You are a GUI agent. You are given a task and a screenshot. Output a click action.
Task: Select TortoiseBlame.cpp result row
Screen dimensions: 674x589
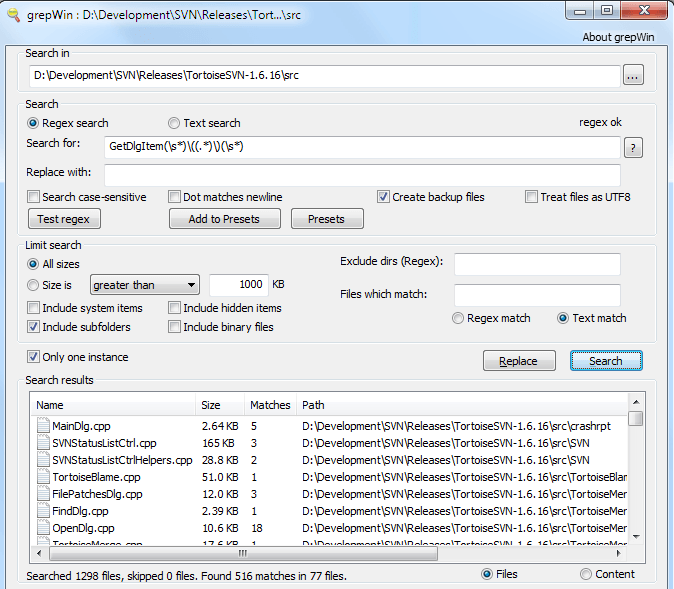[329, 477]
